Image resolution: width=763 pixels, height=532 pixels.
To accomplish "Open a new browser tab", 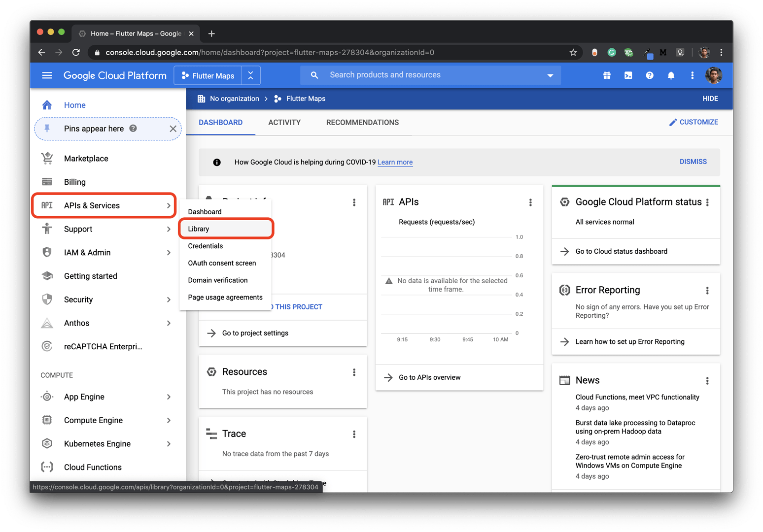I will [x=211, y=33].
